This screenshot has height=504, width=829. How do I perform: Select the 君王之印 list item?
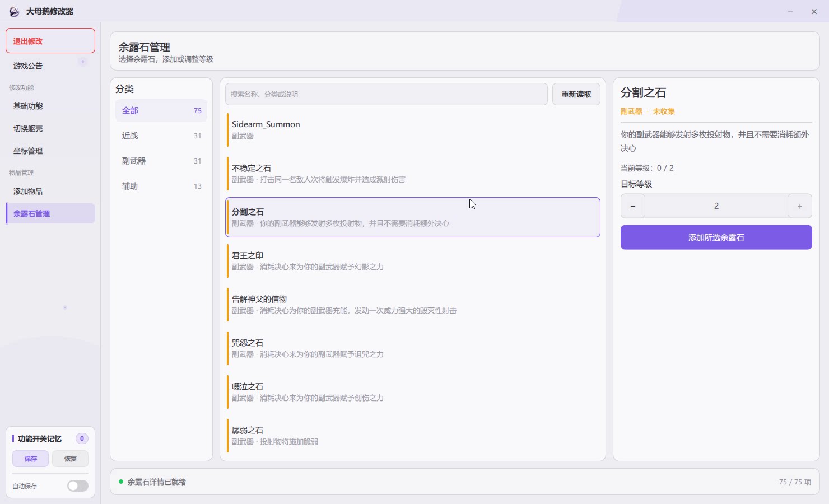[x=413, y=260]
